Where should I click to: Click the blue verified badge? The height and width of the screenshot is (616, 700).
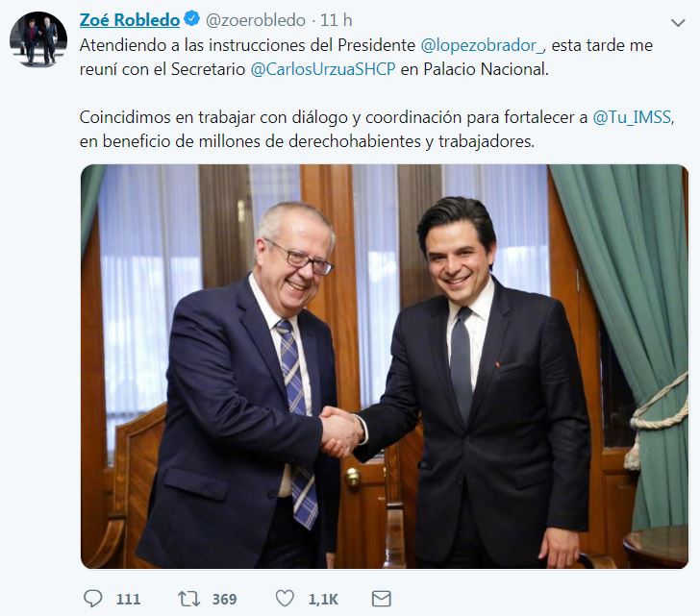(x=192, y=19)
